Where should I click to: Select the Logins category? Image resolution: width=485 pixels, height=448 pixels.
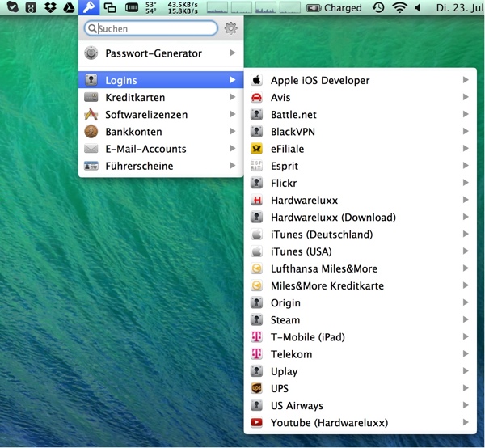[161, 80]
